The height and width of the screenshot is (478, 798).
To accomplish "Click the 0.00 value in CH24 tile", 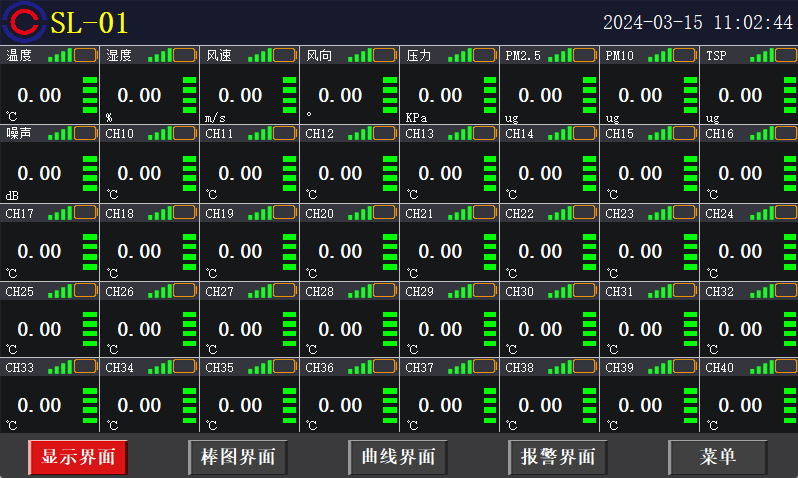I will pos(739,251).
